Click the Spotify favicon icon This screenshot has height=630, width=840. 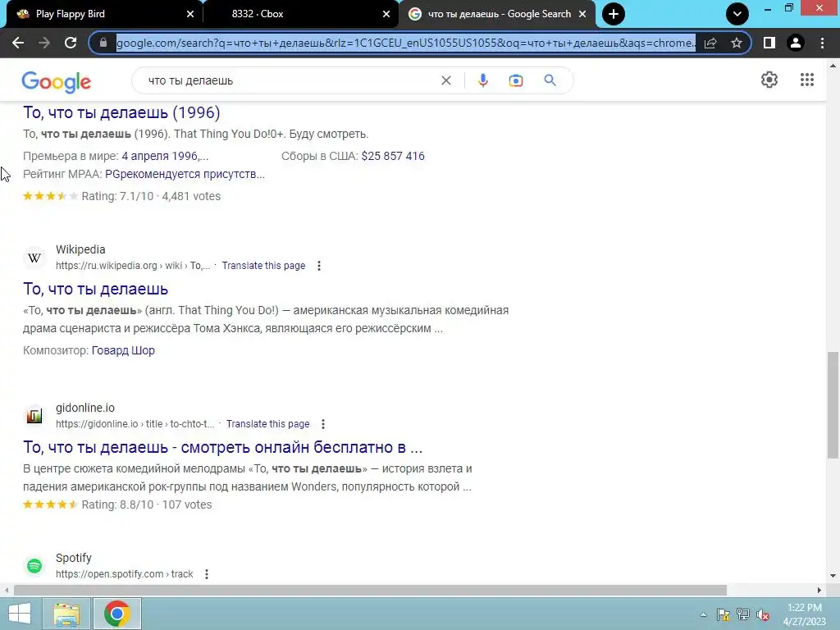(34, 566)
